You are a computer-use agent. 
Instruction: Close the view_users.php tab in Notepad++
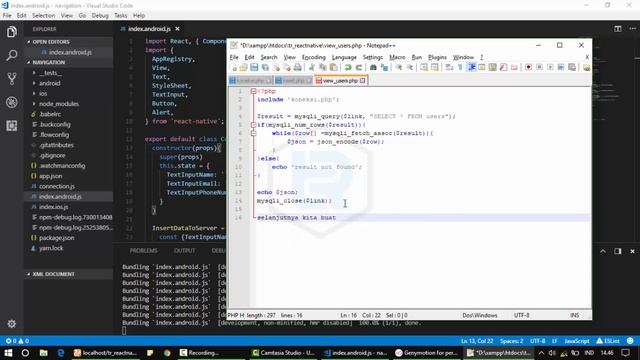[362, 81]
